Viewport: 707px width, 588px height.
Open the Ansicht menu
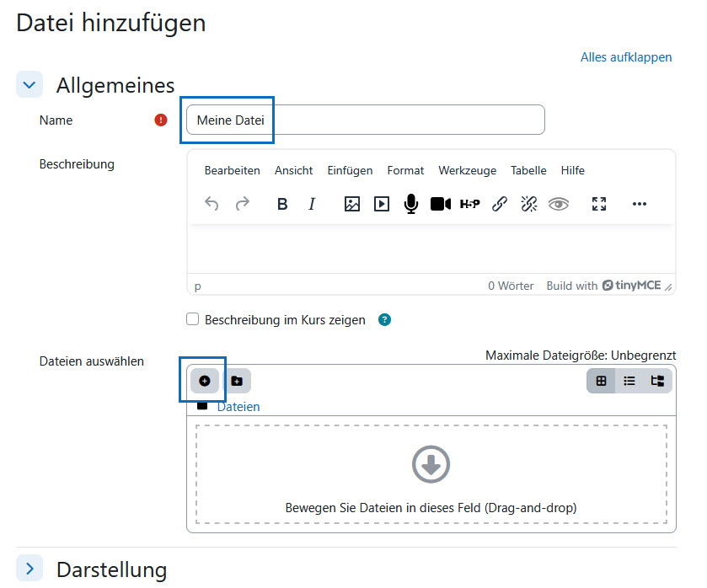293,170
